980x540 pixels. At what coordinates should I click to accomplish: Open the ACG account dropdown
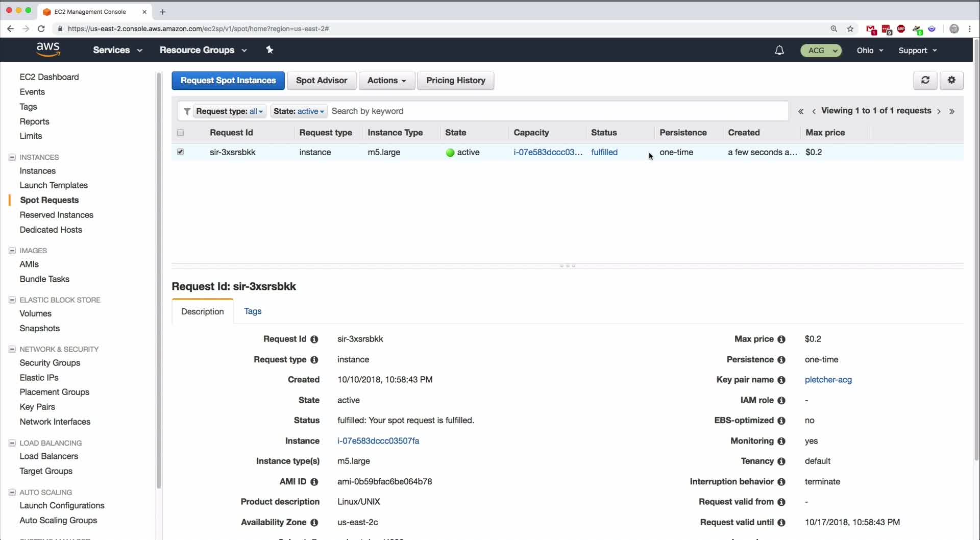[821, 51]
